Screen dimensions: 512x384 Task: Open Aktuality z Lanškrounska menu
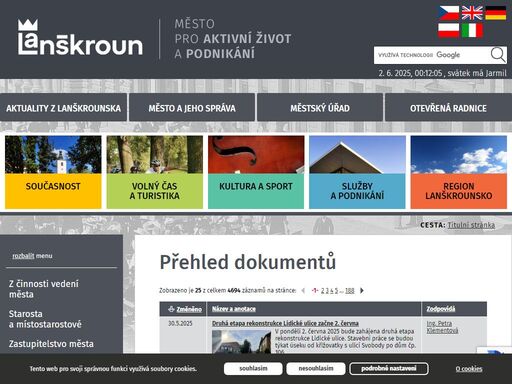pyautogui.click(x=63, y=108)
